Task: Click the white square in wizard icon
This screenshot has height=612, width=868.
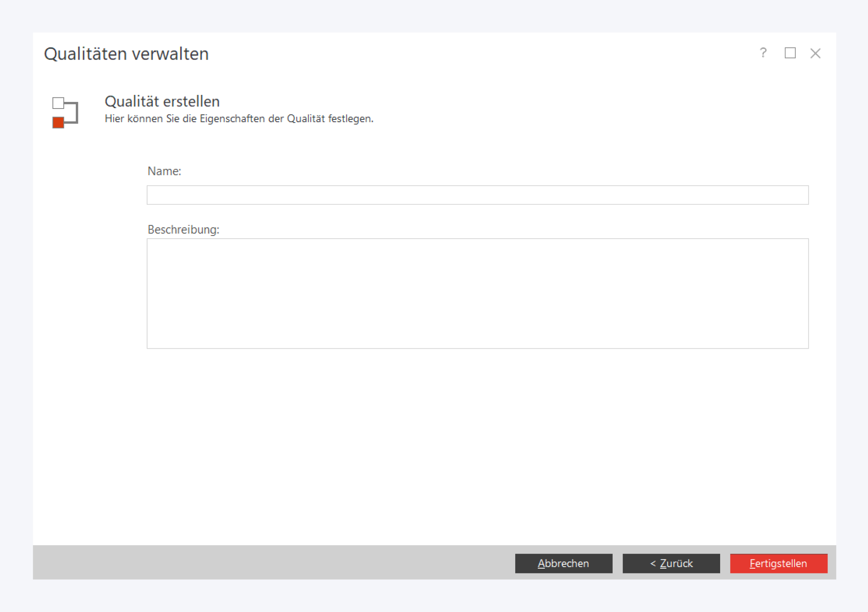Action: tap(58, 103)
